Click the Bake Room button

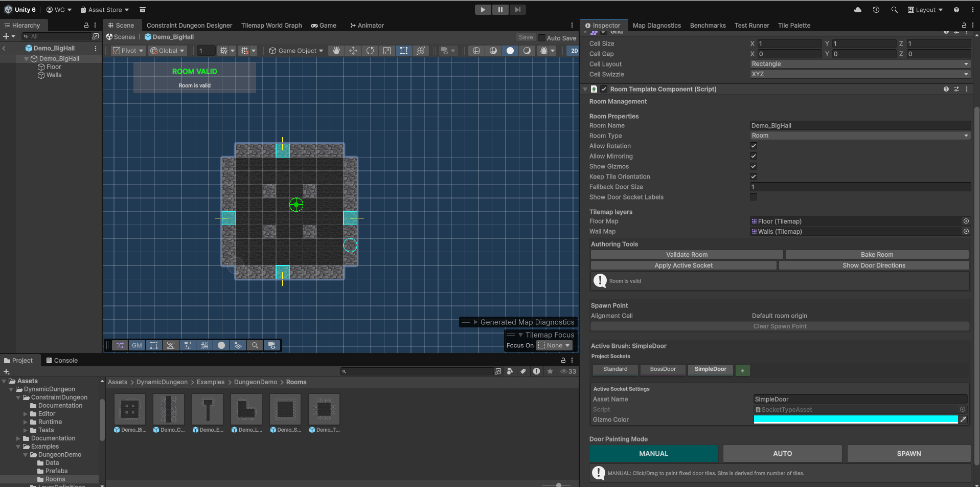[877, 255]
